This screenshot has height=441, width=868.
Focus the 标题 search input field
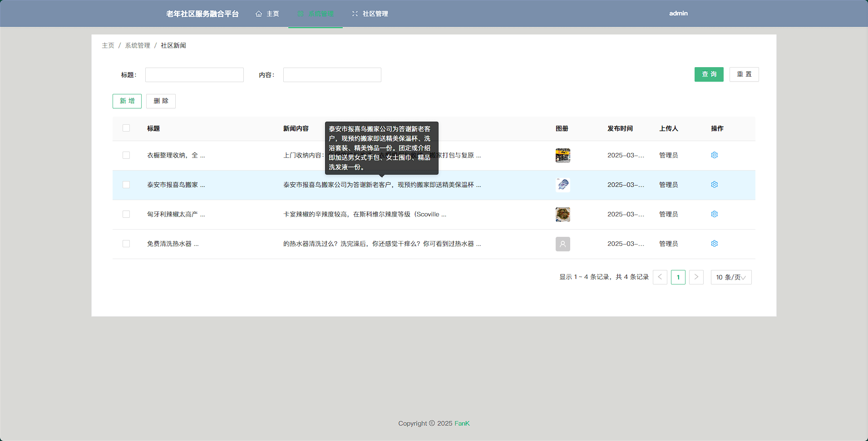coord(194,75)
